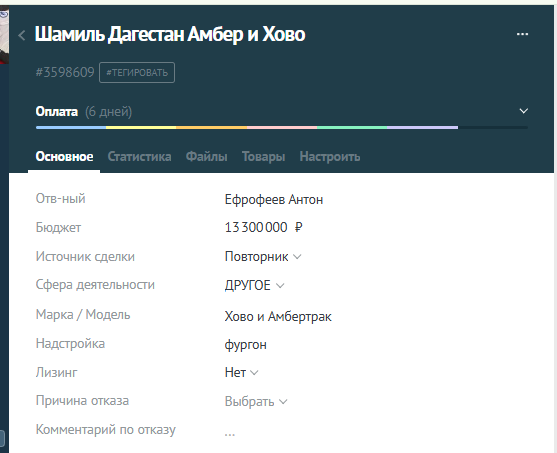Screen dimensions: 557x453
Task: Click the pipeline stage progress bar
Action: (282, 127)
